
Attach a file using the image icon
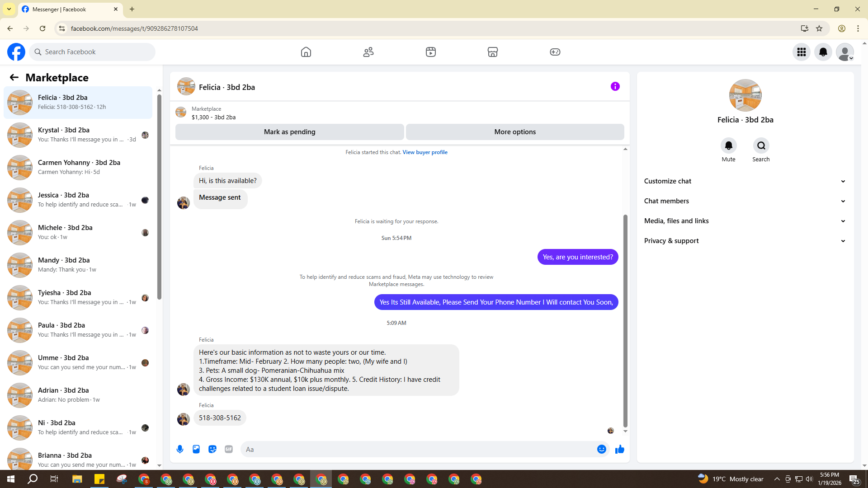pos(196,449)
